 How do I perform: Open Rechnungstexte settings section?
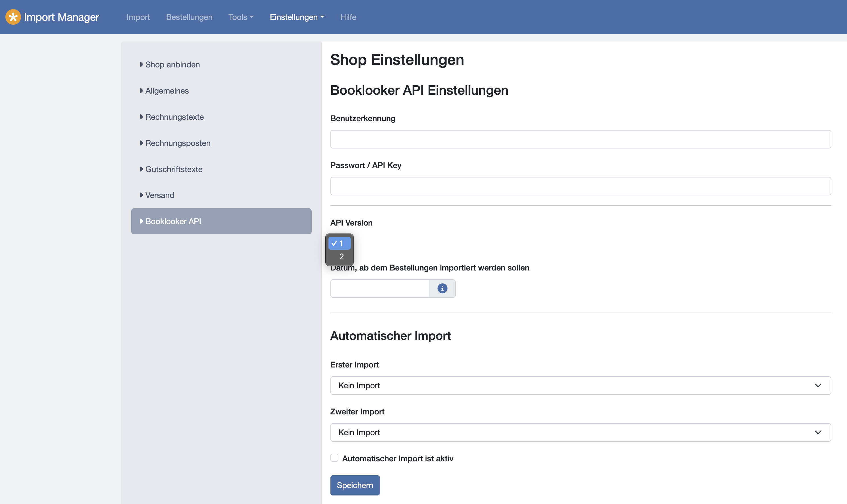coord(221,117)
